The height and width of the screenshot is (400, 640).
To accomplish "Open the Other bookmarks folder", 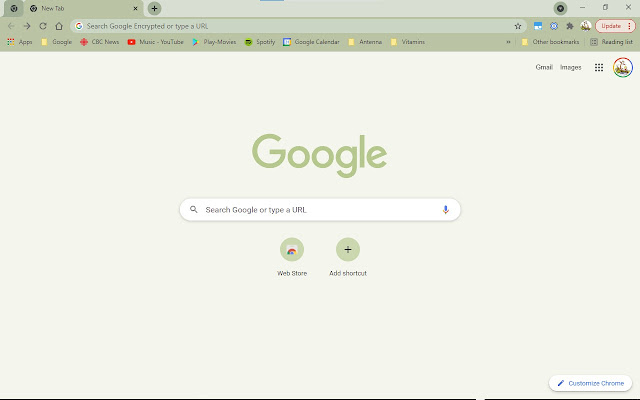I will (x=551, y=42).
